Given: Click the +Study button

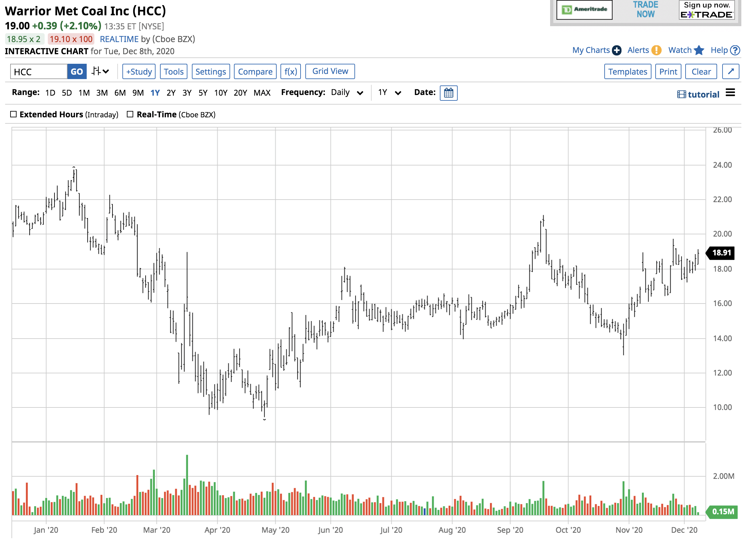Looking at the screenshot, I should point(139,72).
